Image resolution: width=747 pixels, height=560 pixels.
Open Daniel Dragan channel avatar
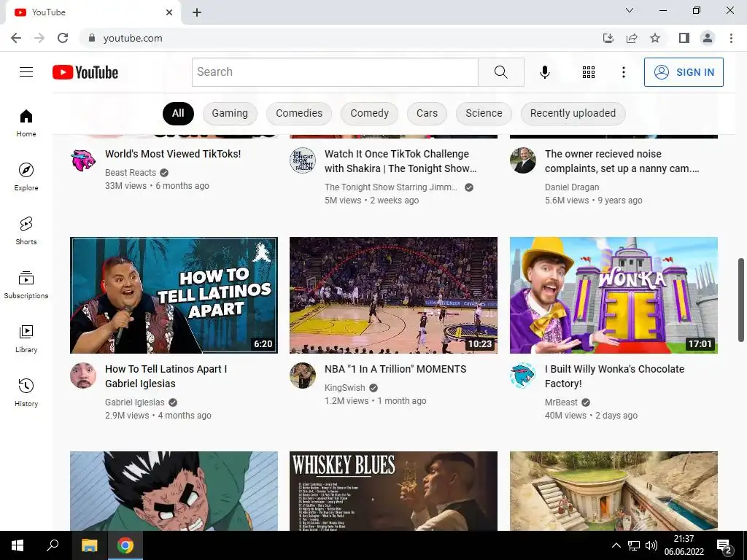522,160
